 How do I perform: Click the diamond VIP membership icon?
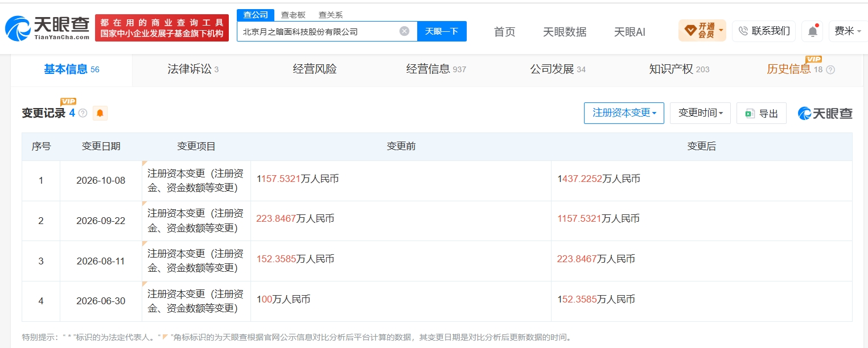click(x=690, y=31)
